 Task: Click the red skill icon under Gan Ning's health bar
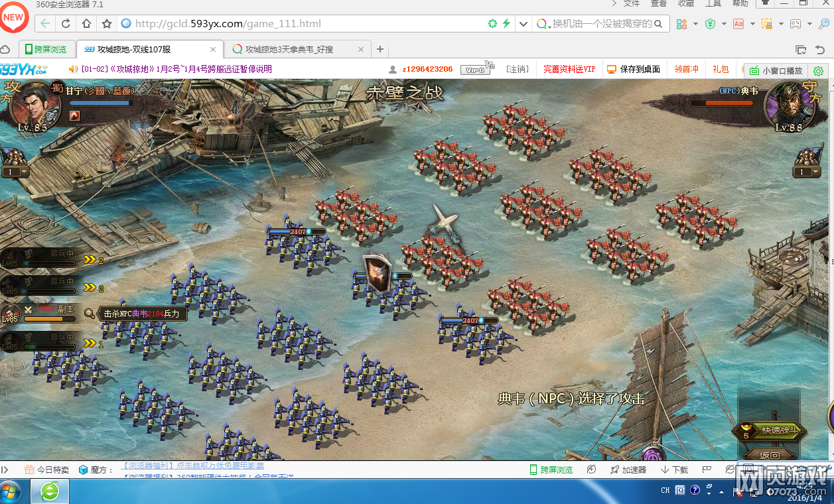tap(74, 115)
